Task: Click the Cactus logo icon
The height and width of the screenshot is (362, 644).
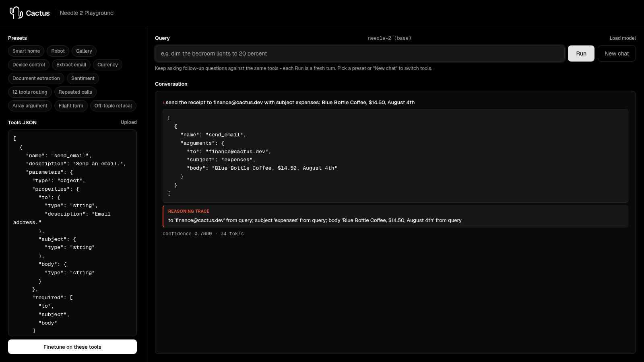Action: pyautogui.click(x=16, y=13)
